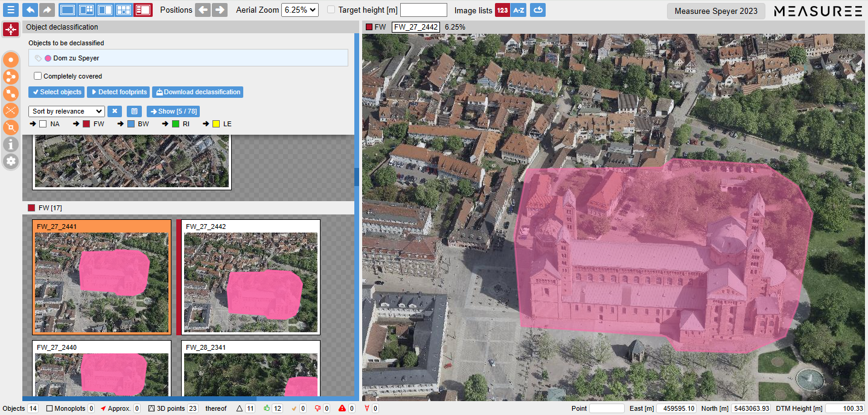This screenshot has width=868, height=415.
Task: Open the hamburger menu icon
Action: [x=10, y=10]
